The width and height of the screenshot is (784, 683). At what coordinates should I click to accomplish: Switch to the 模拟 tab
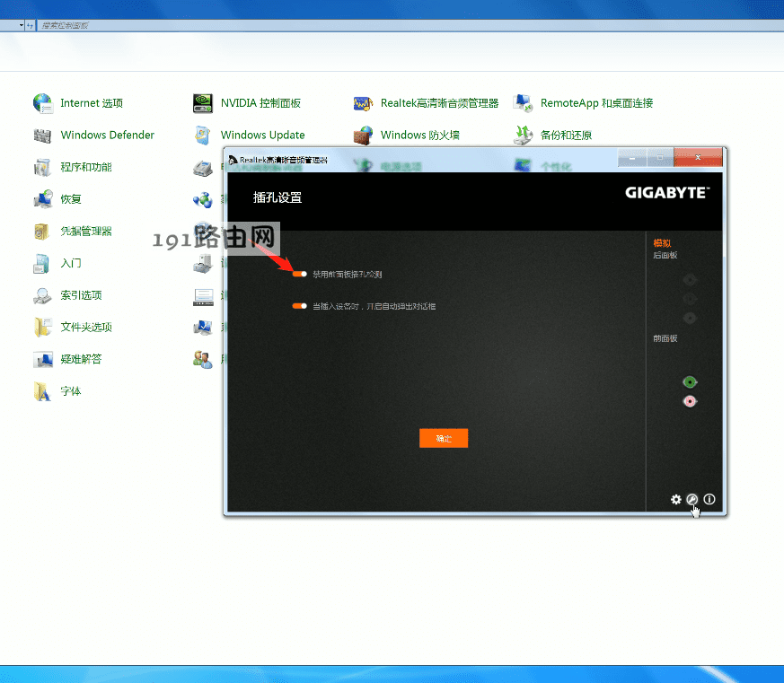662,243
